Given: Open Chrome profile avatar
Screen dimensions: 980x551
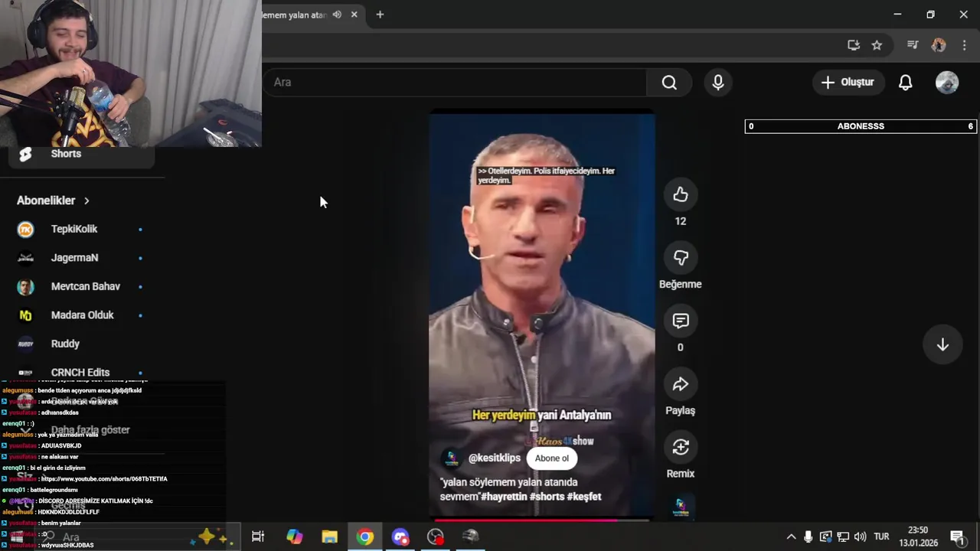Looking at the screenshot, I should [939, 45].
